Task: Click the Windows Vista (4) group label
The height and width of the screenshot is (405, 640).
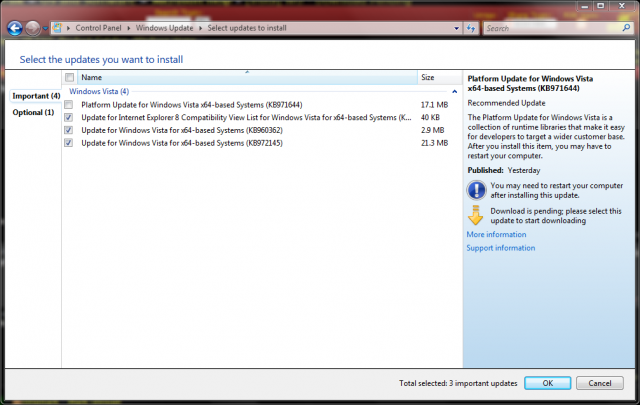Action: [x=99, y=91]
